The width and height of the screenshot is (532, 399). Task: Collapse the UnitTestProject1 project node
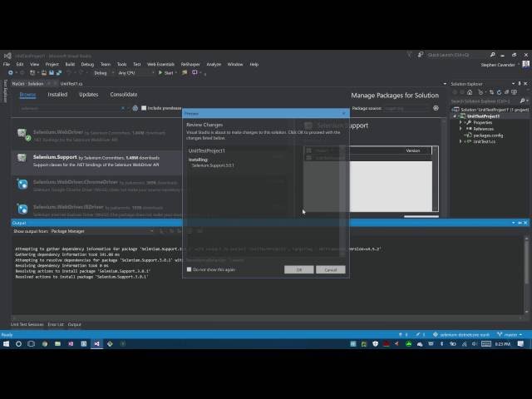pyautogui.click(x=455, y=116)
